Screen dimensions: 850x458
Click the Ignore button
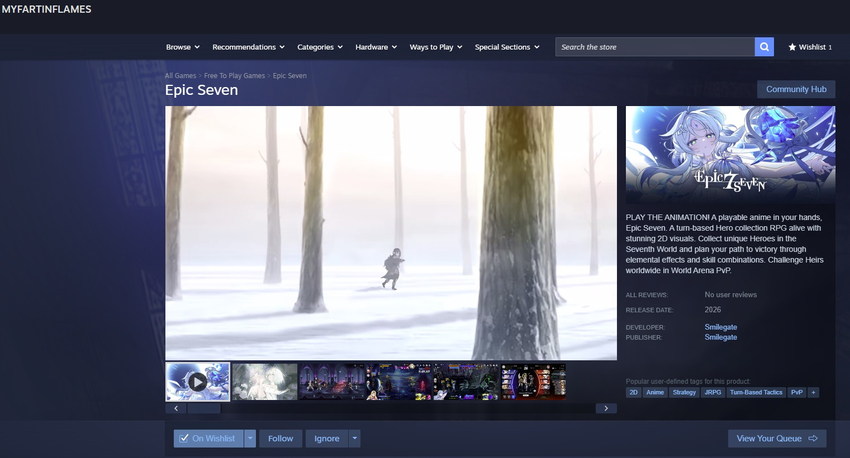(327, 438)
